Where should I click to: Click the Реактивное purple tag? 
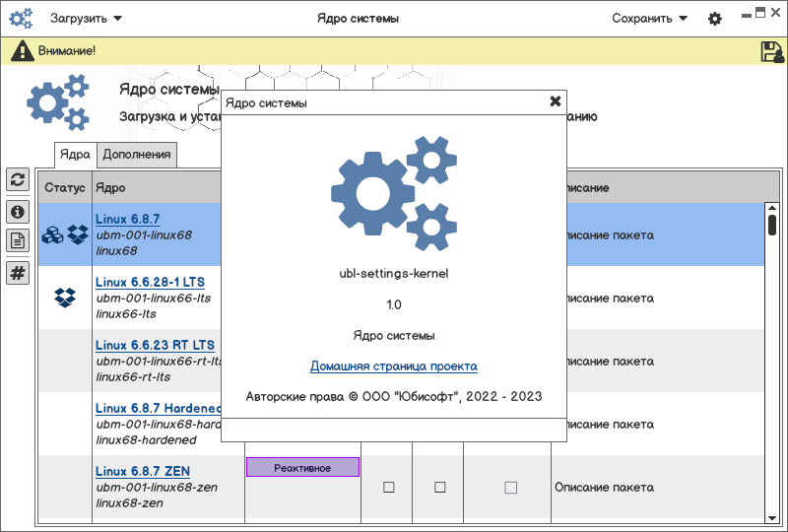point(302,468)
